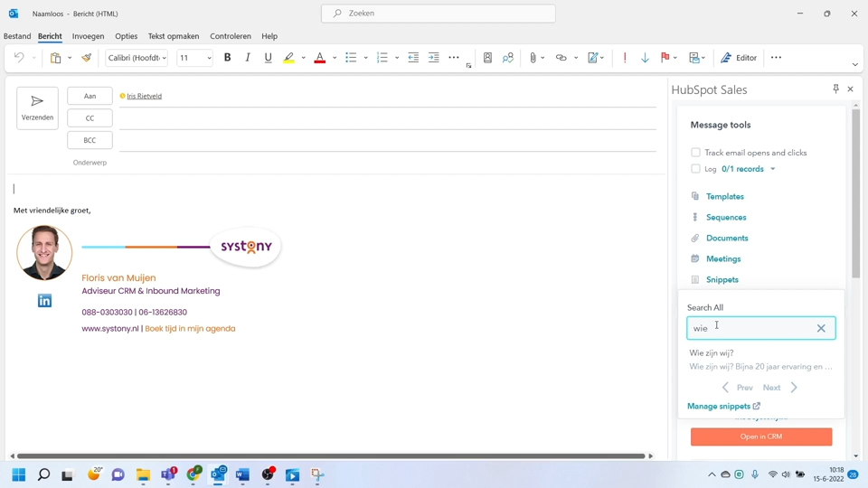The height and width of the screenshot is (488, 868).
Task: Expand the 0/1 records dropdown
Action: pyautogui.click(x=772, y=169)
